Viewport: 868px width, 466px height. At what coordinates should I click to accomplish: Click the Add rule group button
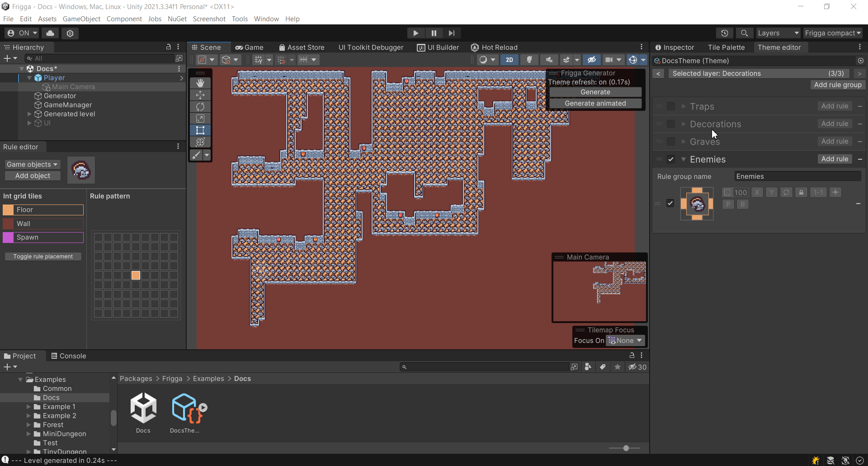click(838, 85)
